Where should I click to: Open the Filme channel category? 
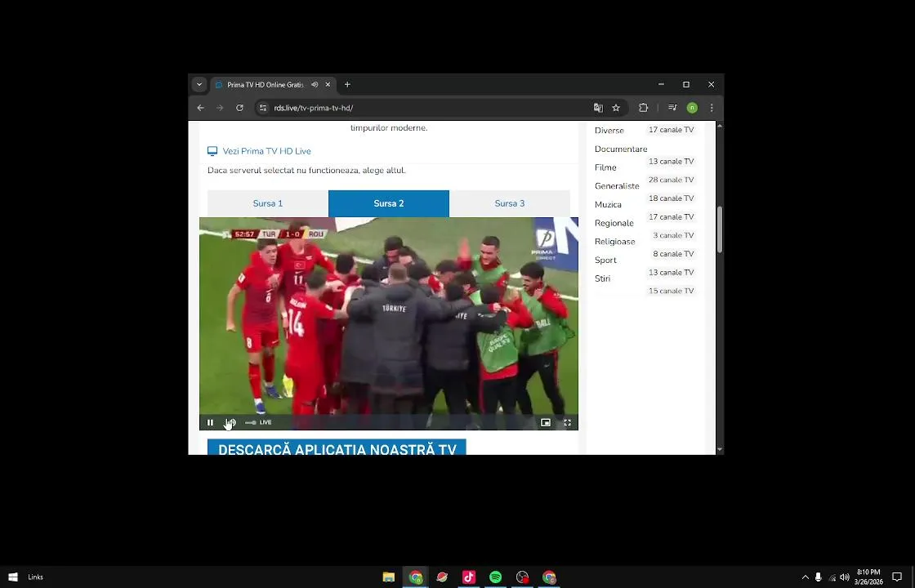click(x=605, y=167)
